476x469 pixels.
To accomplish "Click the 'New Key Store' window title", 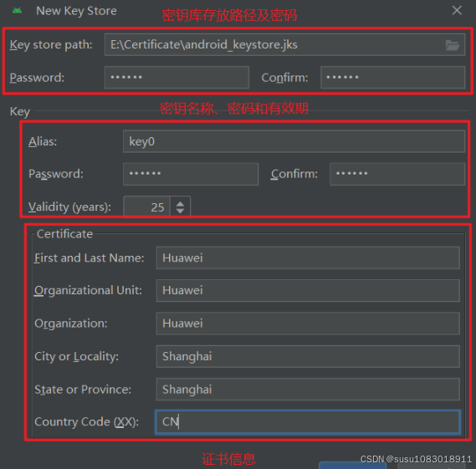I will (76, 11).
